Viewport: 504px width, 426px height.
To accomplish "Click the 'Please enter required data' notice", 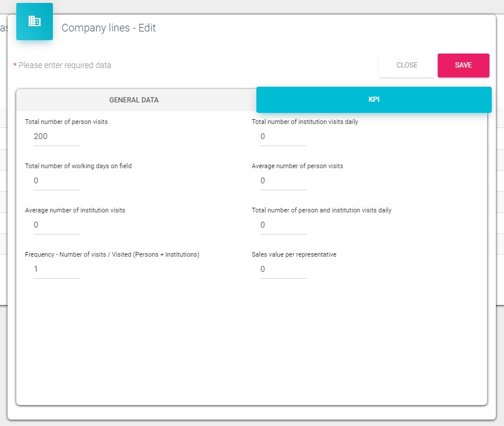I will (x=65, y=65).
